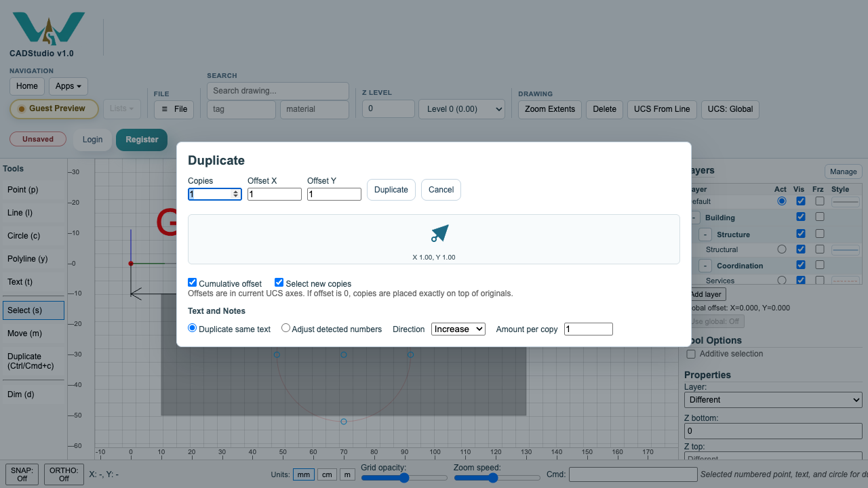Viewport: 868px width, 488px height.
Task: Select the Point (p) tool
Action: click(x=33, y=190)
